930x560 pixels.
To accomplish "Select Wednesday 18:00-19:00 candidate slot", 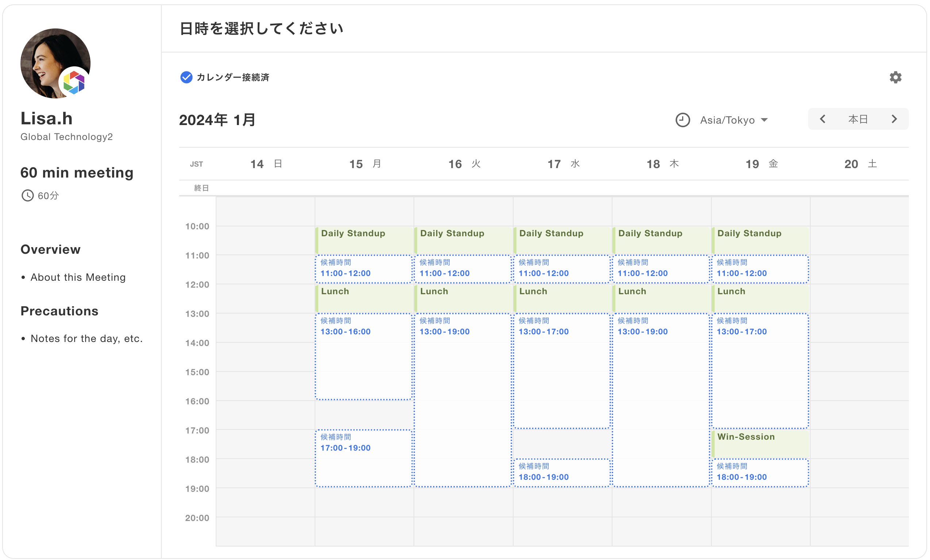I will coord(562,472).
